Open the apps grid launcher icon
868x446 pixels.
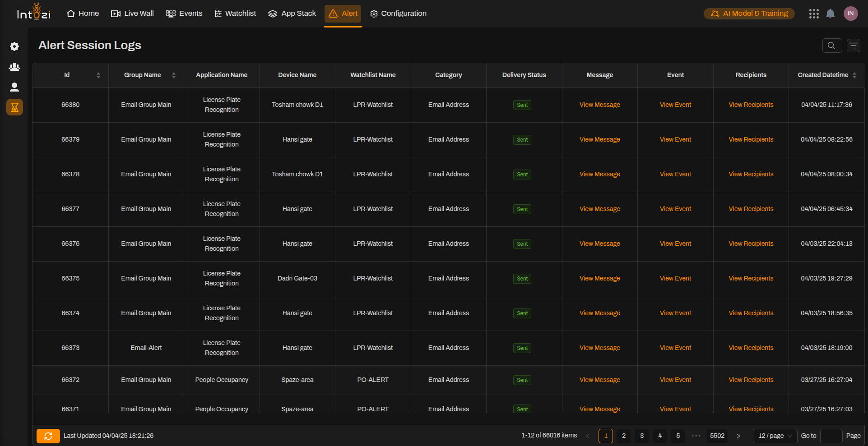[x=814, y=14]
